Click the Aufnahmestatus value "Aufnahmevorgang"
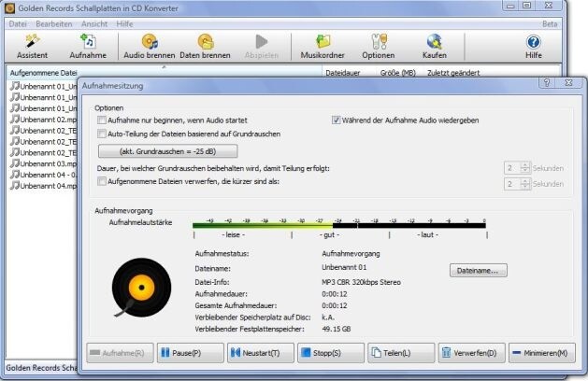This screenshot has height=381, width=588. coord(351,254)
